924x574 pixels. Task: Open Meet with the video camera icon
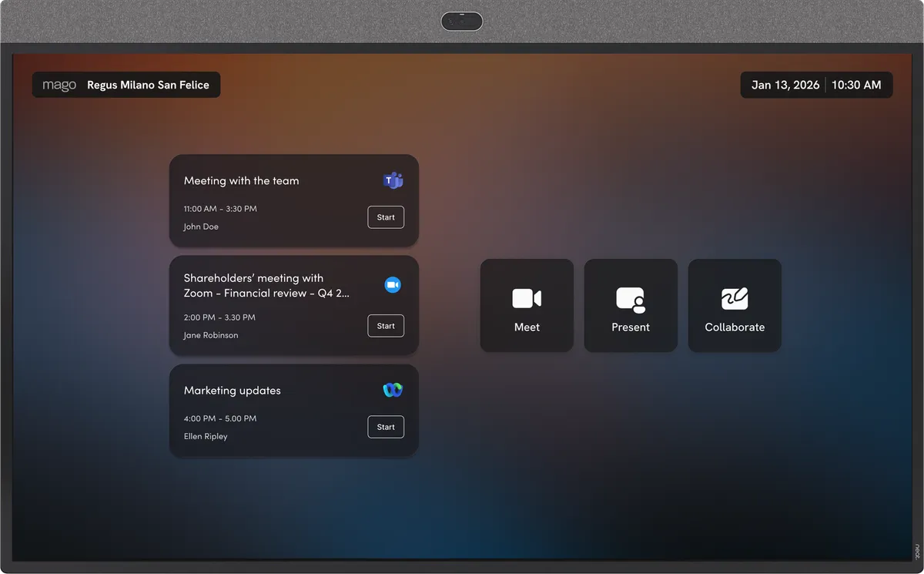pos(527,298)
